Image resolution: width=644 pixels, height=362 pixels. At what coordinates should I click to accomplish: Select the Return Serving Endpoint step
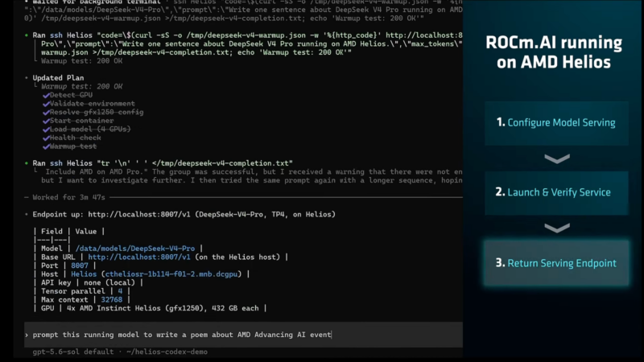[556, 263]
